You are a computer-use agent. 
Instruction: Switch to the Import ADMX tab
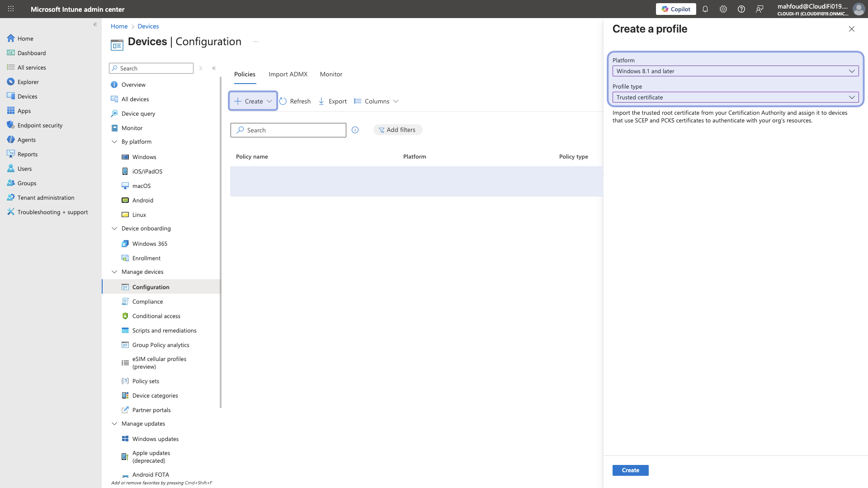click(288, 74)
